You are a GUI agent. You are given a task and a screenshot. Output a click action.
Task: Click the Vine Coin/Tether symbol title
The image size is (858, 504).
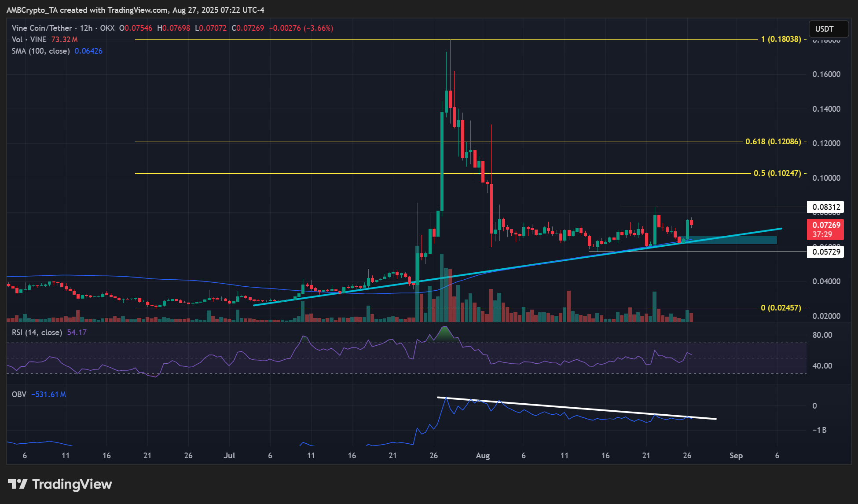42,28
